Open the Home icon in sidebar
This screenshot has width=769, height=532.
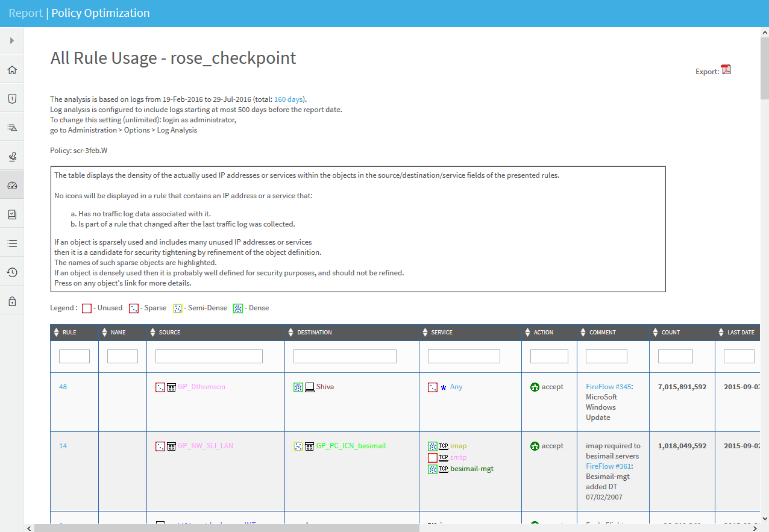pos(12,70)
